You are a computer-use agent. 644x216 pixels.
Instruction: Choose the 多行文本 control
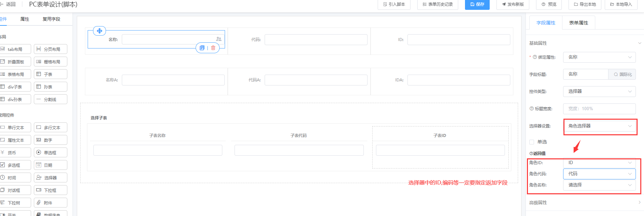(50, 127)
